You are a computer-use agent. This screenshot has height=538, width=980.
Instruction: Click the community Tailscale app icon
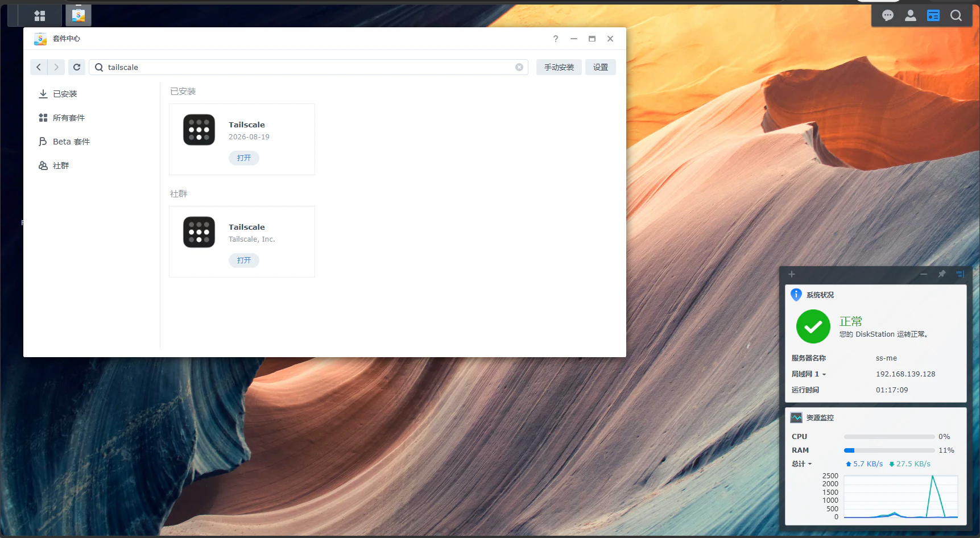pos(199,232)
